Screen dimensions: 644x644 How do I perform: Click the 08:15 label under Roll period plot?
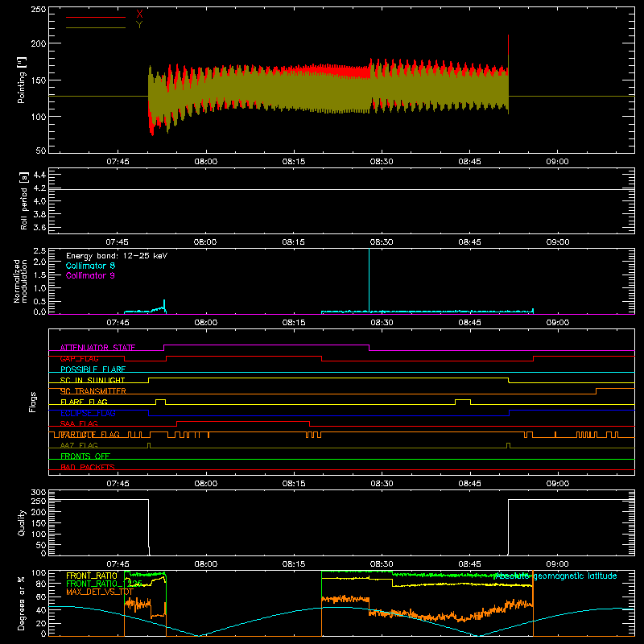(x=293, y=242)
